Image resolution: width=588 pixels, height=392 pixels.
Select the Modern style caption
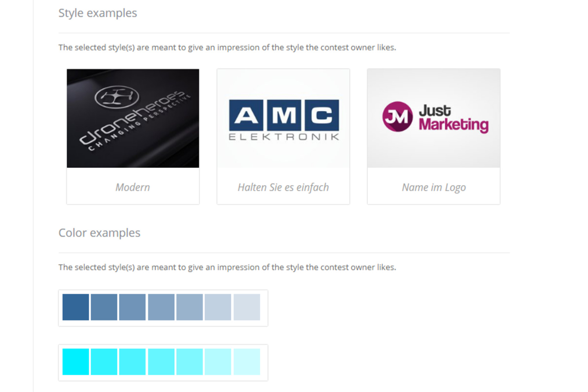(x=133, y=187)
